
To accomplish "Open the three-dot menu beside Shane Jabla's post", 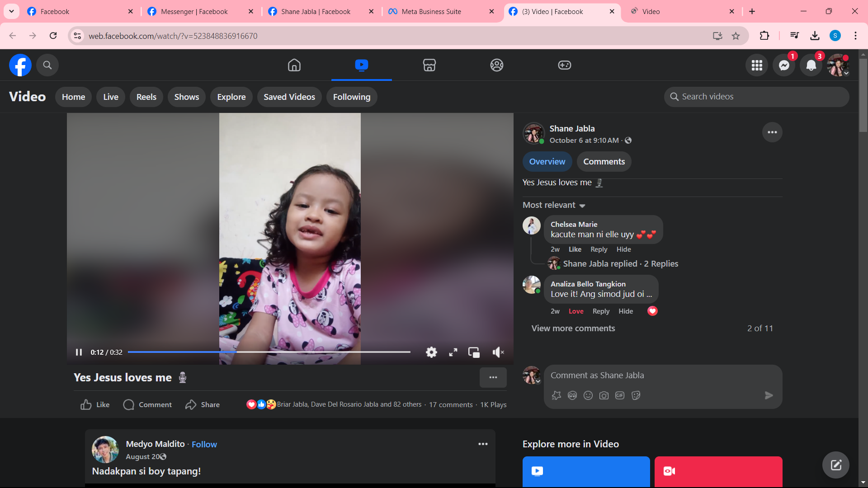I will [x=772, y=132].
